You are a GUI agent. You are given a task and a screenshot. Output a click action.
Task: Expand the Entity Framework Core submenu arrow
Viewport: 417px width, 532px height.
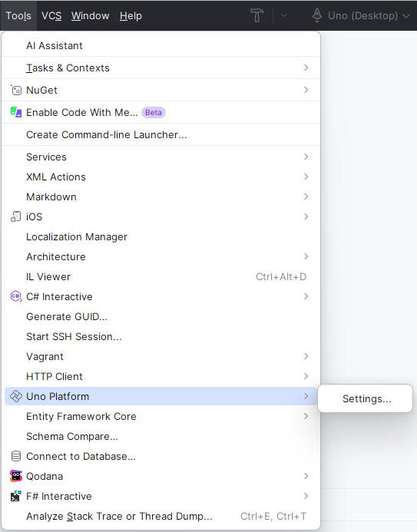pyautogui.click(x=306, y=416)
